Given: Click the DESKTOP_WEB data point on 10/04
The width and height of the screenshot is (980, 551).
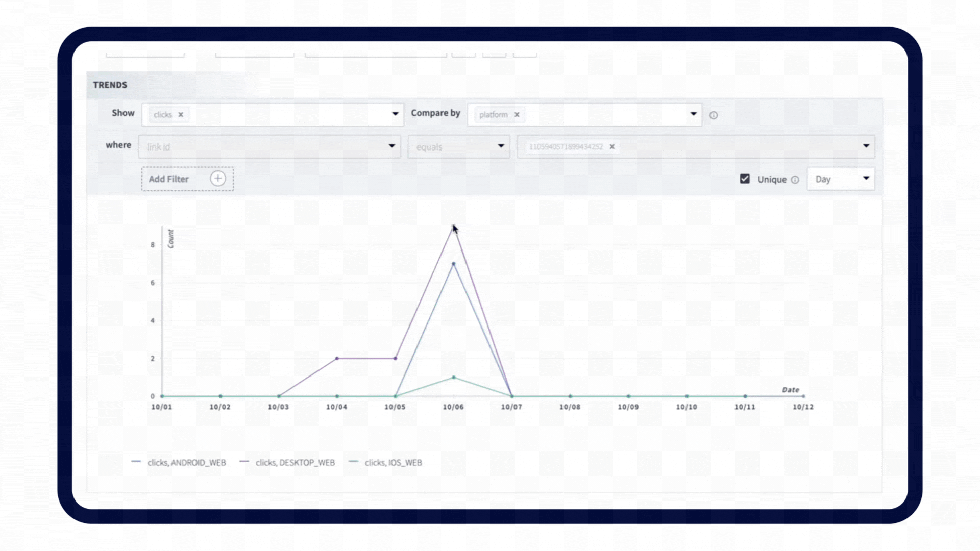Looking at the screenshot, I should coord(337,359).
